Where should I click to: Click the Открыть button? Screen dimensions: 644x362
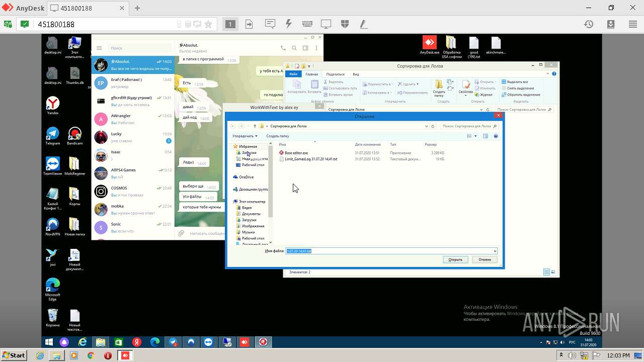click(455, 259)
